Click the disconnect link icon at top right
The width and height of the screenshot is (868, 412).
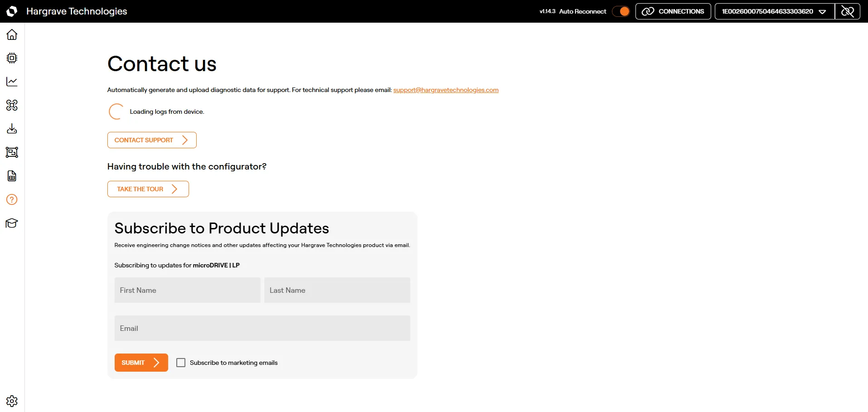(x=848, y=11)
